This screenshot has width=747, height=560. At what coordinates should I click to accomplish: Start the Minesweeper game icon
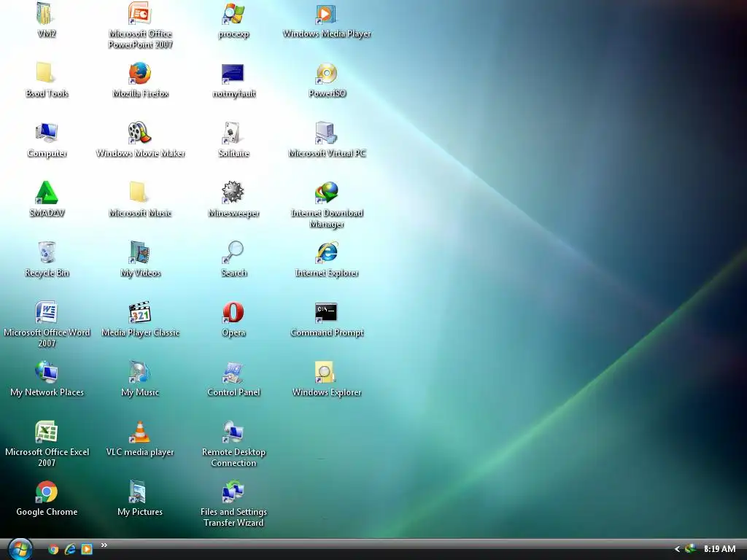[x=233, y=192]
